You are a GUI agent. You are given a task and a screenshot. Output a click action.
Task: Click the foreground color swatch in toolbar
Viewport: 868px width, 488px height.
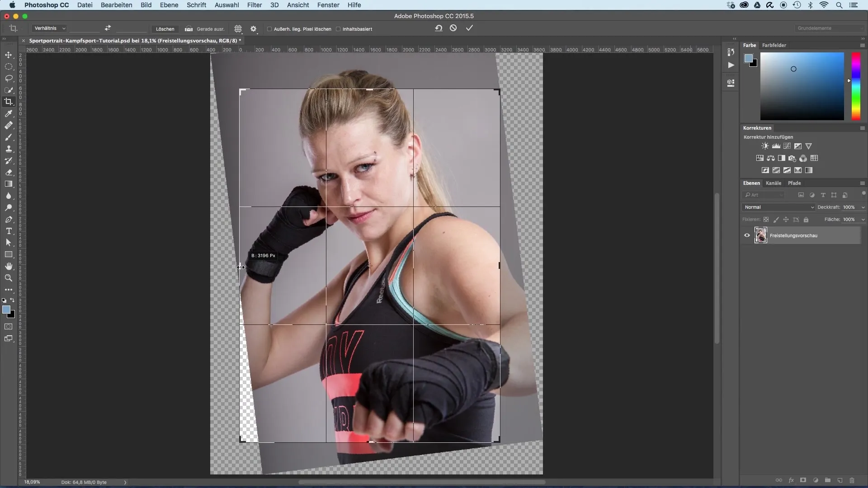coord(6,310)
